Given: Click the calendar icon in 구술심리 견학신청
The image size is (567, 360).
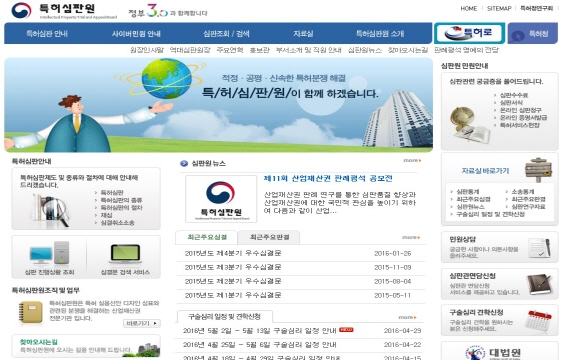Looking at the screenshot, I should (539, 320).
